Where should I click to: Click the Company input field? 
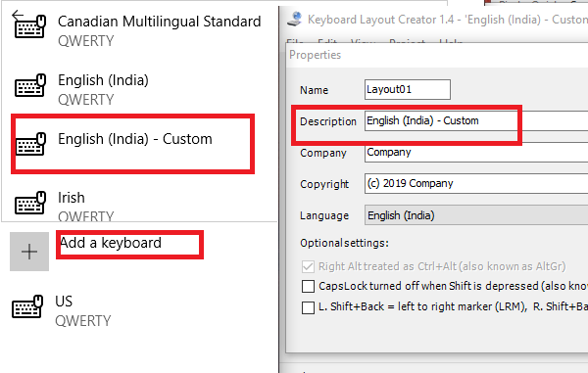click(476, 153)
